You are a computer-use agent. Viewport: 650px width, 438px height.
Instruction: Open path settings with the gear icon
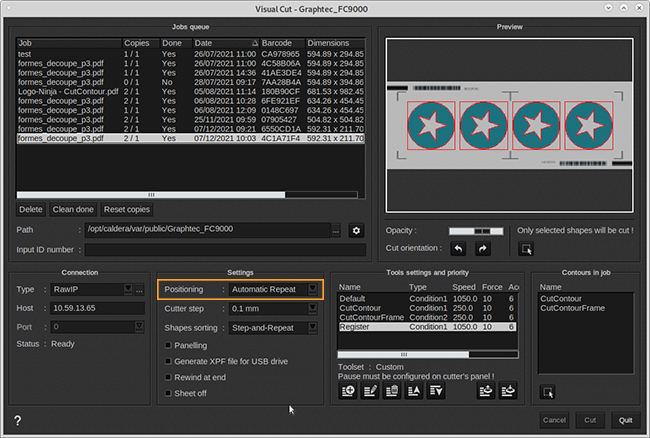point(355,230)
